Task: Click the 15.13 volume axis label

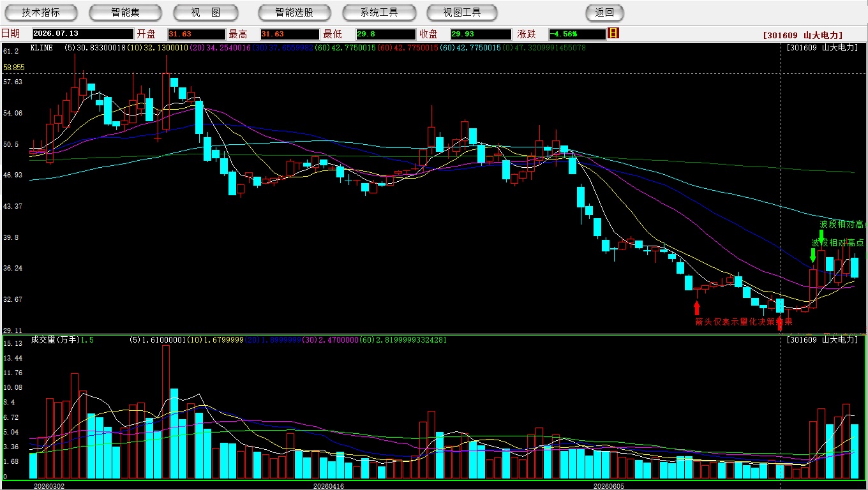Action: [13, 343]
